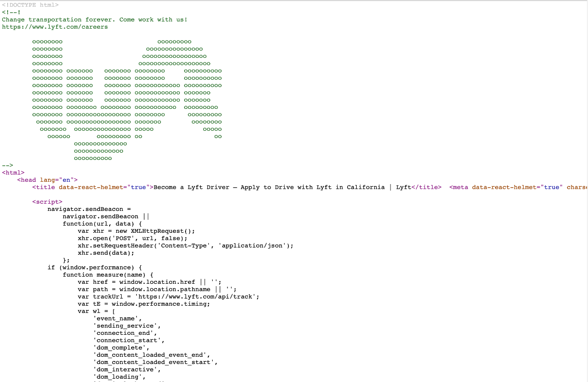Click "Change transportation forever. Come work with us!"
Image resolution: width=588 pixels, height=382 pixels.
[x=95, y=20]
